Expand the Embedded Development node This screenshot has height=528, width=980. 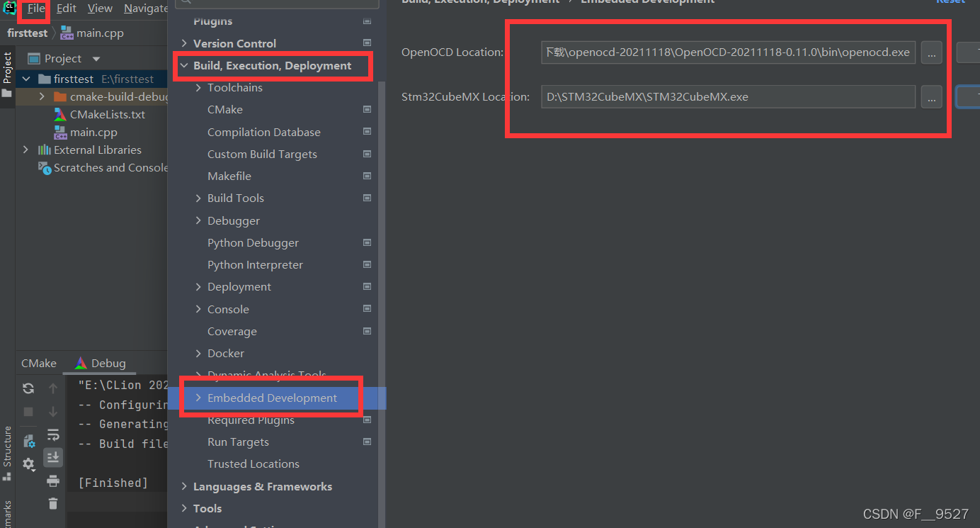tap(198, 398)
